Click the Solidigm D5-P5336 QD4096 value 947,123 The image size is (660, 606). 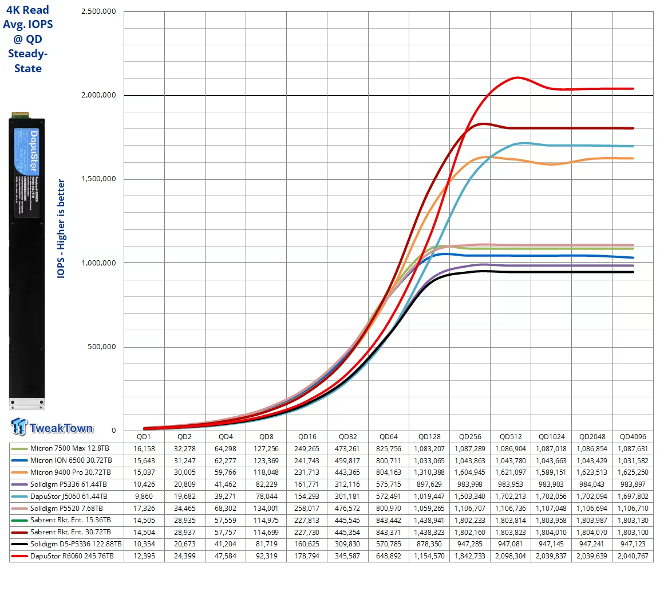633,544
